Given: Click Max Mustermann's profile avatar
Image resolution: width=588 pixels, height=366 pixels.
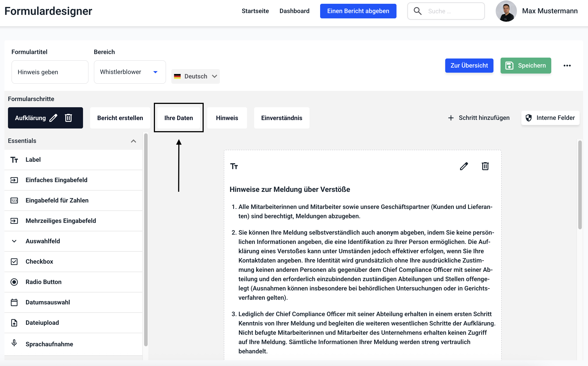Looking at the screenshot, I should pyautogui.click(x=506, y=11).
